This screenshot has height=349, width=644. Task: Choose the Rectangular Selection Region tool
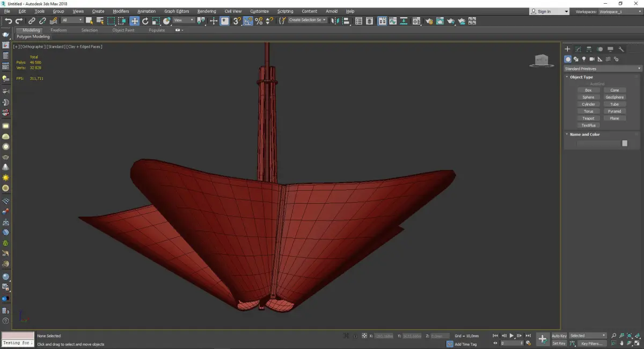click(x=111, y=21)
